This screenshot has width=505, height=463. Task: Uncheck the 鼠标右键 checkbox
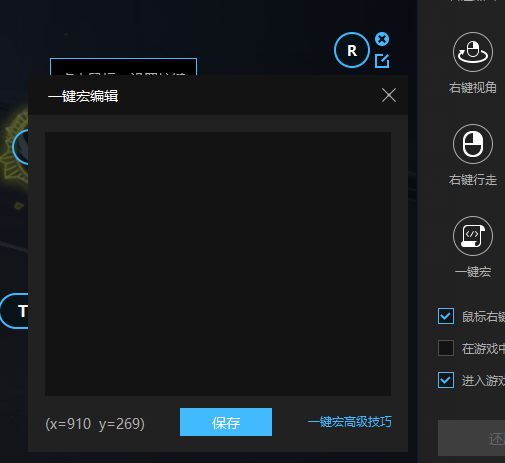click(x=446, y=316)
